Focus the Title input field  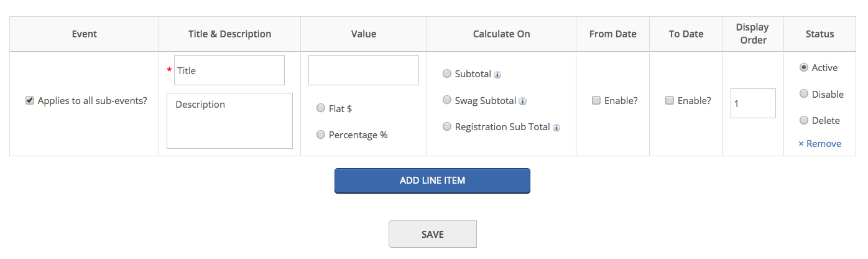tap(229, 70)
